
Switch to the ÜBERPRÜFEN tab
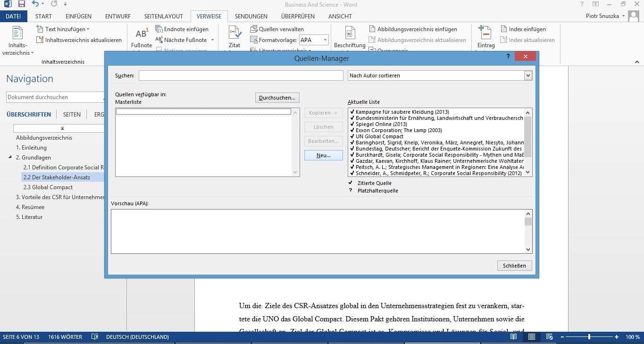pyautogui.click(x=298, y=16)
